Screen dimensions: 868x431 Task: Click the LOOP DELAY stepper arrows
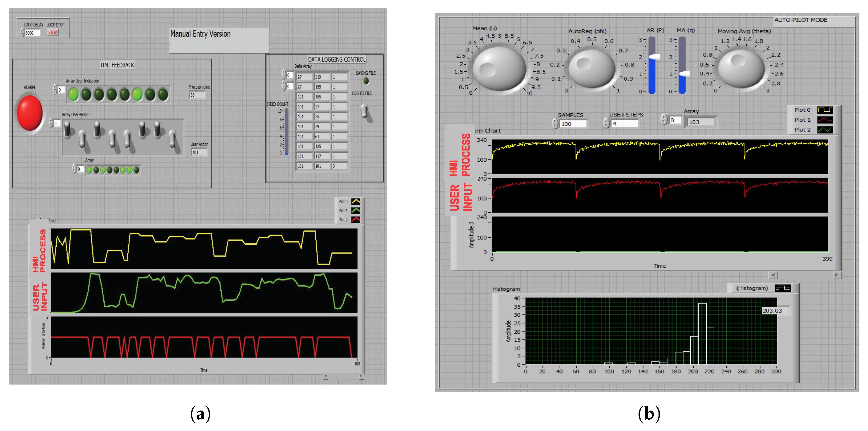(x=22, y=33)
